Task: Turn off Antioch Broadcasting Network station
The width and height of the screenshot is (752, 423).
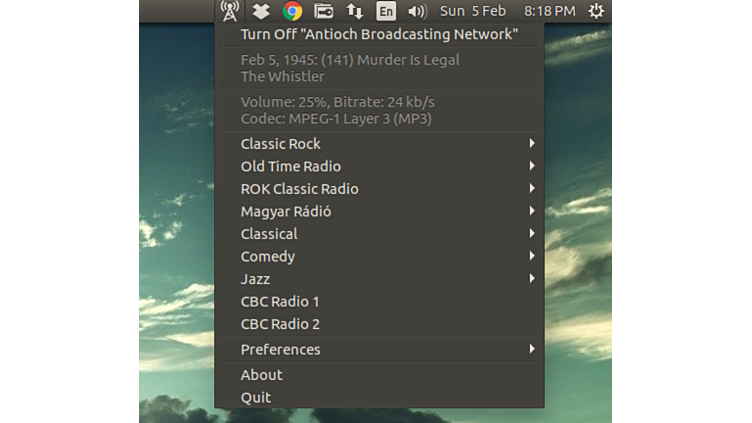Action: coord(379,35)
